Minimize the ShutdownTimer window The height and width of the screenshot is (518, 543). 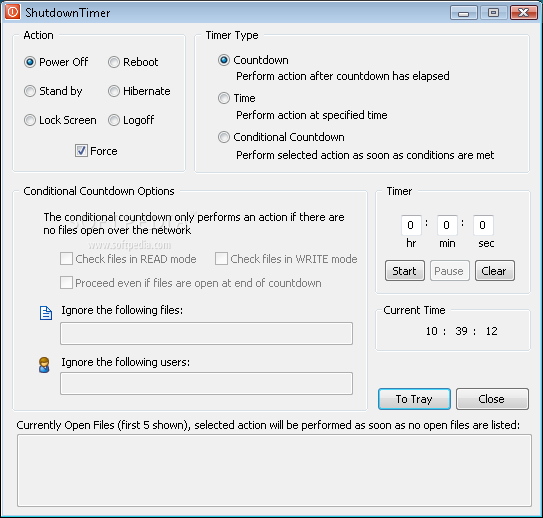(x=463, y=13)
